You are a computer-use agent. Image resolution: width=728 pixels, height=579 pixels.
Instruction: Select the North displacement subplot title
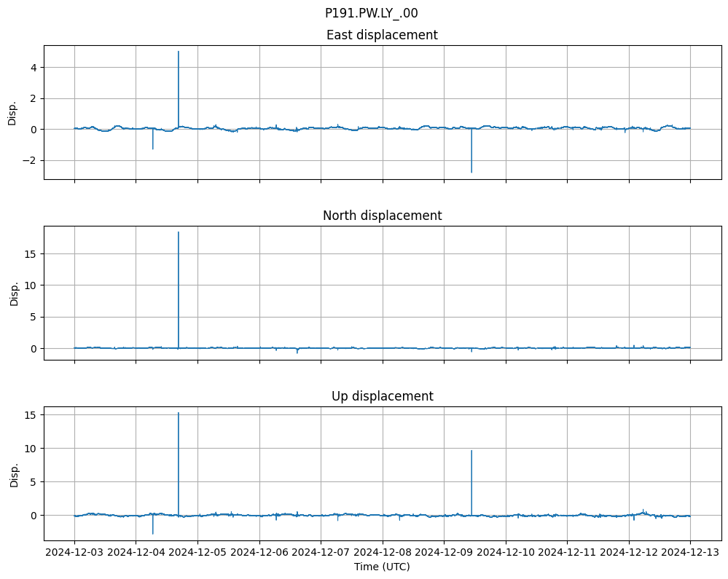[382, 216]
